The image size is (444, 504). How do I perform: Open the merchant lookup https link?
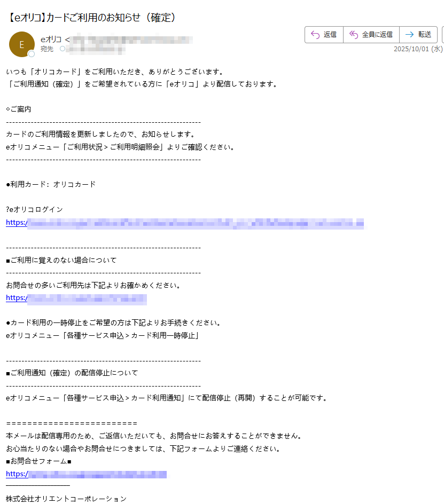tap(75, 300)
